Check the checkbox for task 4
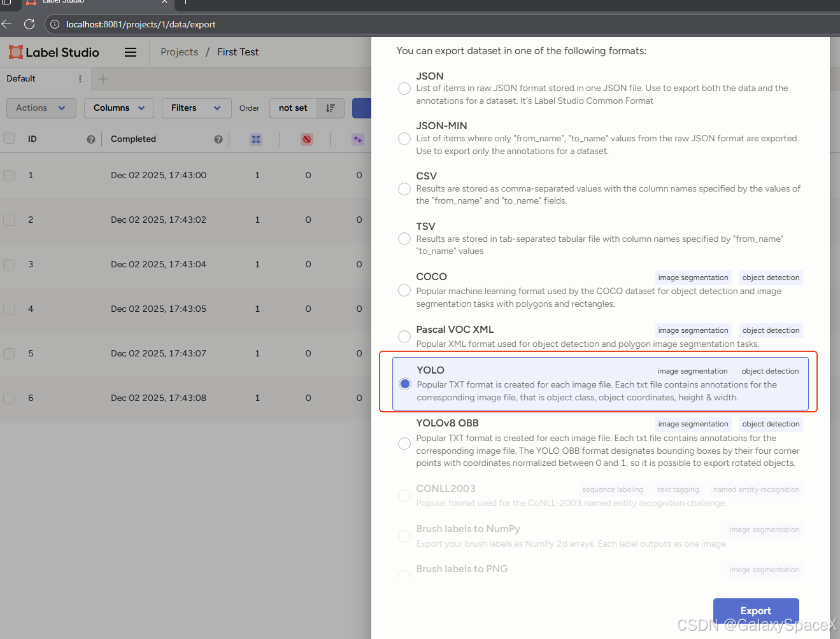Image resolution: width=840 pixels, height=639 pixels. [x=9, y=309]
